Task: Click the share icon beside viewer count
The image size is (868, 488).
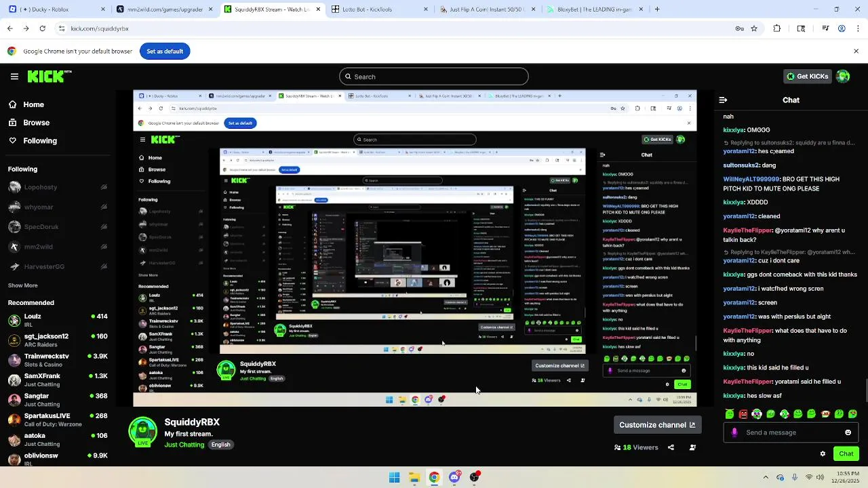Action: [671, 447]
